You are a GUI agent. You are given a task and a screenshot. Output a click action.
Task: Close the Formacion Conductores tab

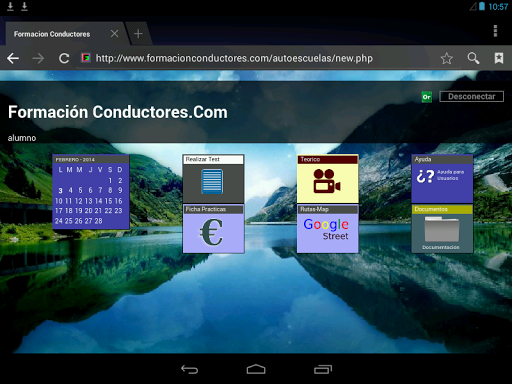pyautogui.click(x=114, y=34)
